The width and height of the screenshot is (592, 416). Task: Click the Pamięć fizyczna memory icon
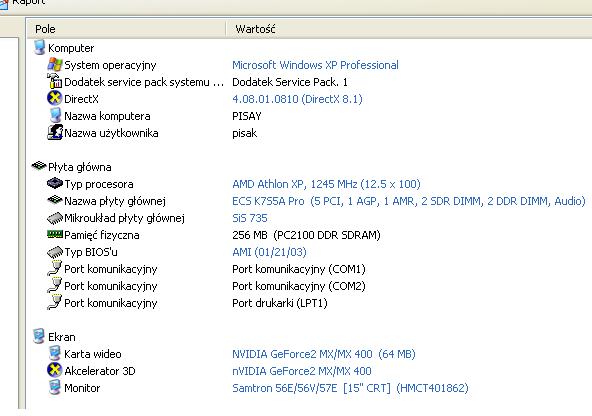[x=55, y=234]
